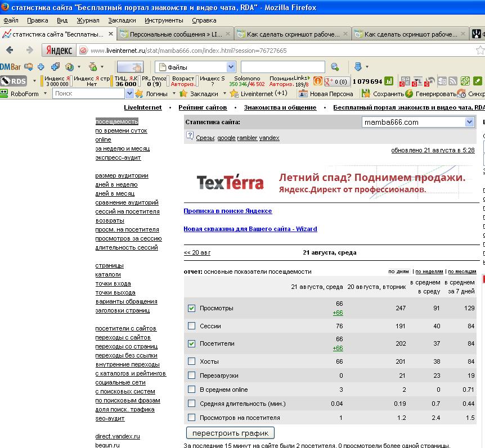Viewport: 485px width, 448px height.
Task: Click the browser Back arrow button
Action: coord(10,50)
